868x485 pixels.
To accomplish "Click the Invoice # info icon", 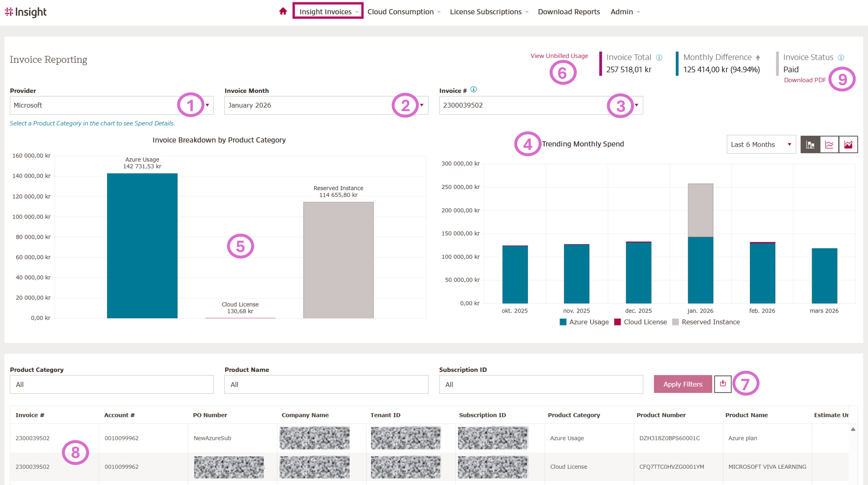I will (x=473, y=89).
